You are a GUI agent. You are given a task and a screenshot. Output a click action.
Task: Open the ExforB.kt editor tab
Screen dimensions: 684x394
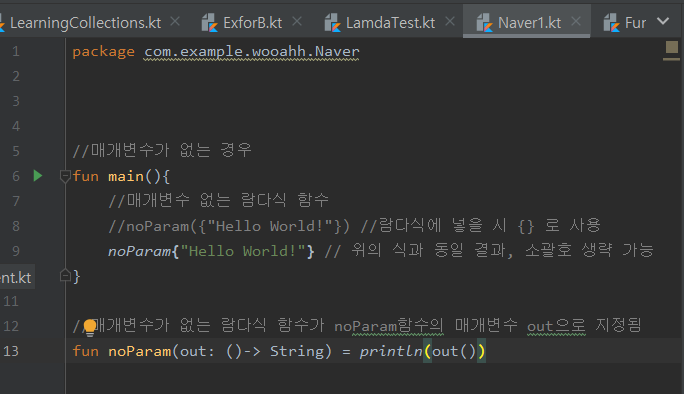(x=253, y=23)
